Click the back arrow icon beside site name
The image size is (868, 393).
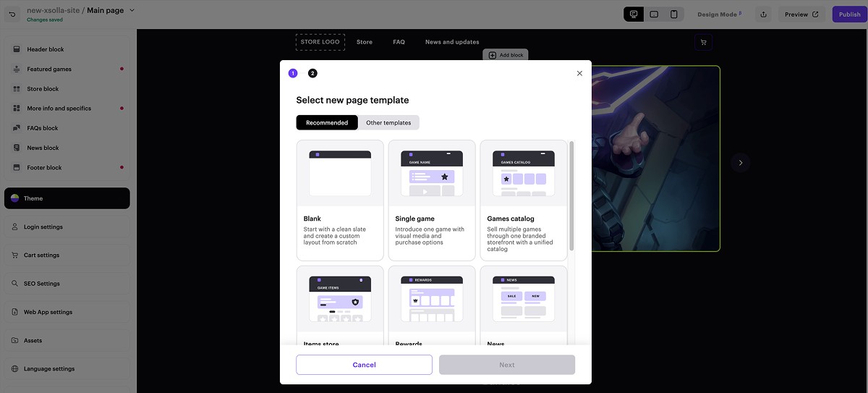[x=12, y=14]
